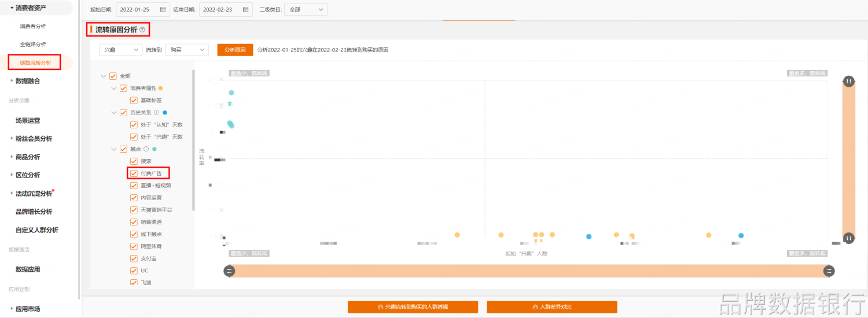Screen dimensions: 868x318
Task: Open 全链路分析 in the sidebar
Action: coord(33,44)
